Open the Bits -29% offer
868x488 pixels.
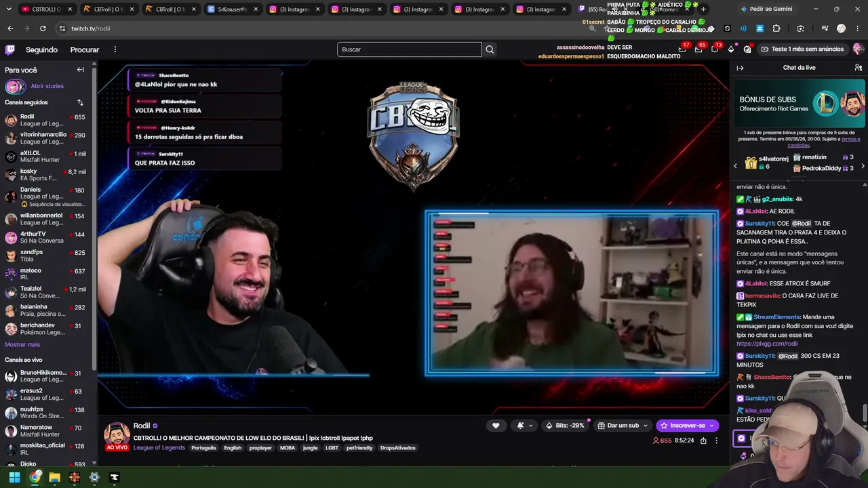565,426
